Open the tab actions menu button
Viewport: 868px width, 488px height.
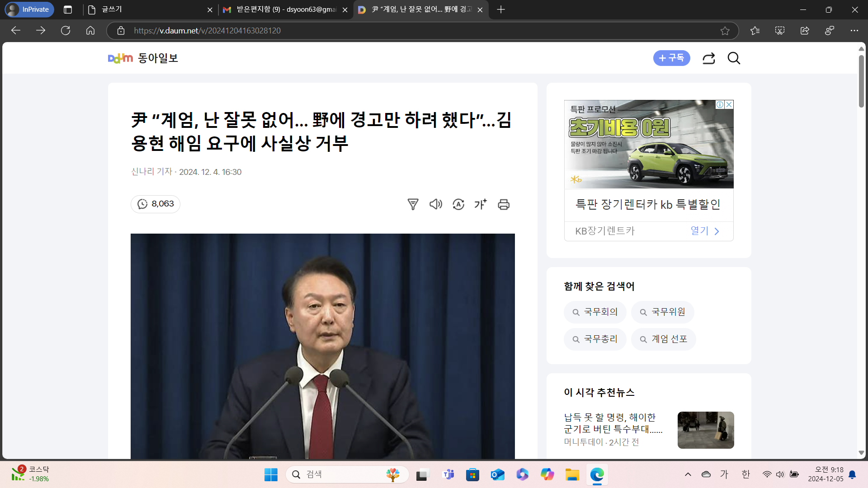coord(68,9)
